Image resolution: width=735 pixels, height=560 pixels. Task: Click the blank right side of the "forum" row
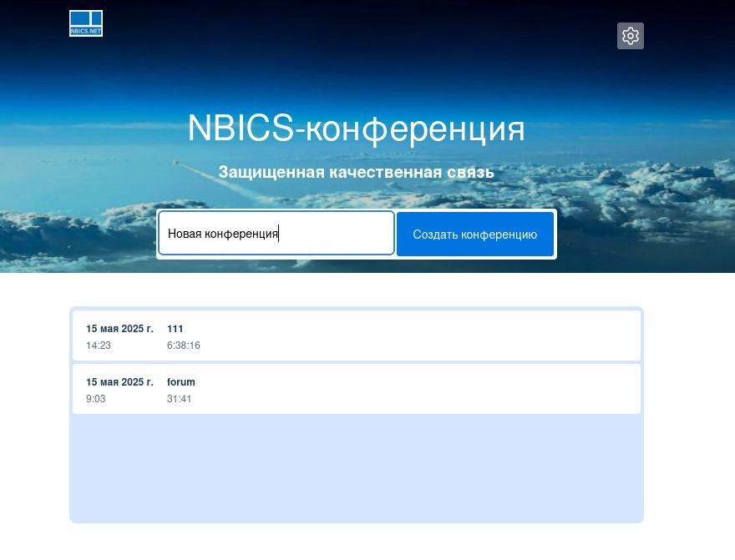pos(501,390)
